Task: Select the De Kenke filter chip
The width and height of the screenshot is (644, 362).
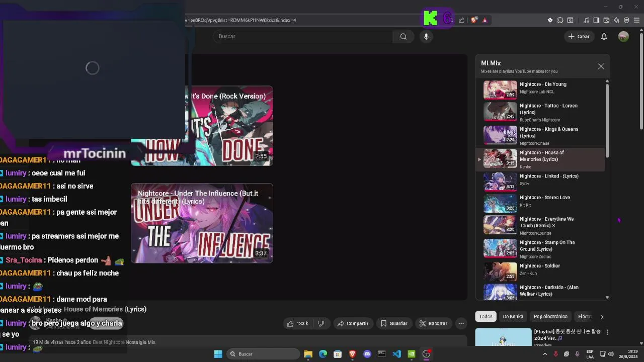Action: (513, 316)
